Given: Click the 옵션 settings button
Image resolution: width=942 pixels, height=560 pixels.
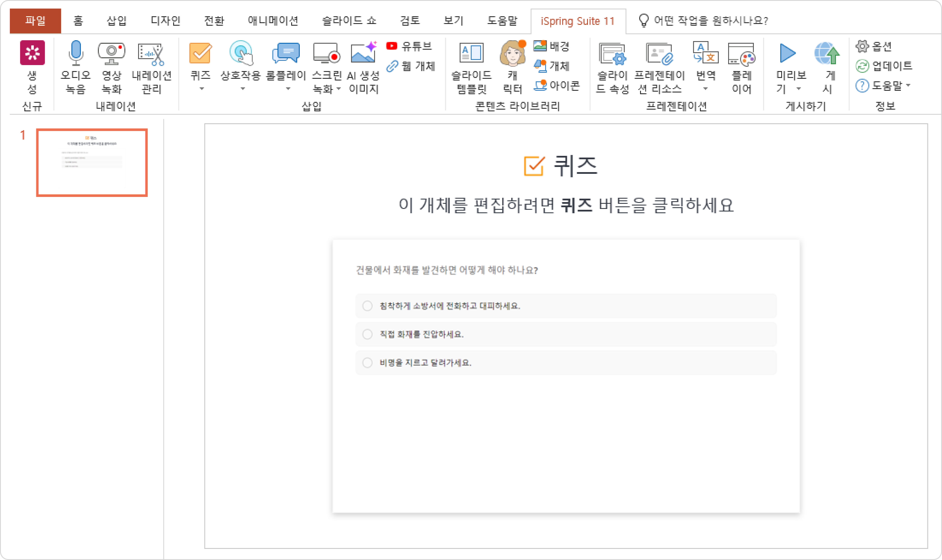Looking at the screenshot, I should [874, 46].
